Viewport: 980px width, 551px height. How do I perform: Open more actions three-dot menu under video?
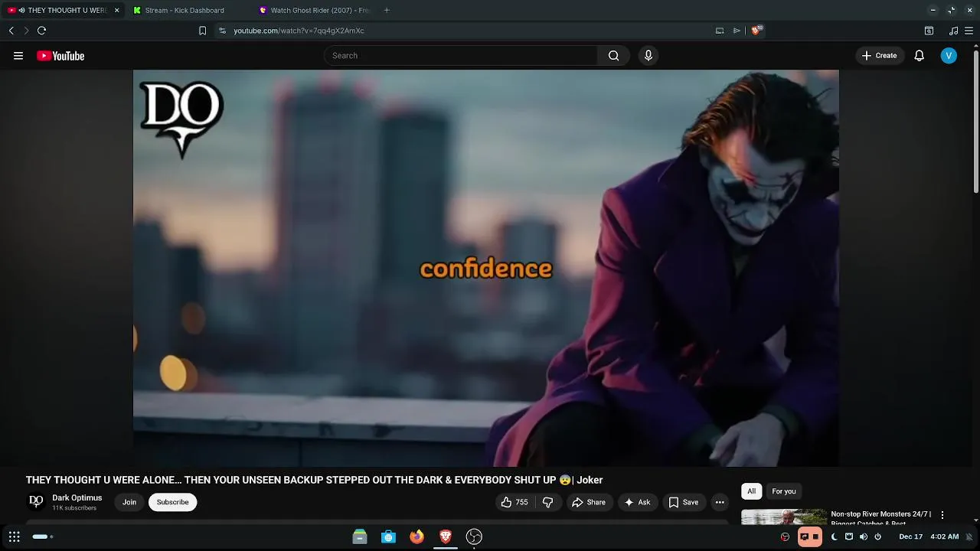[720, 502]
